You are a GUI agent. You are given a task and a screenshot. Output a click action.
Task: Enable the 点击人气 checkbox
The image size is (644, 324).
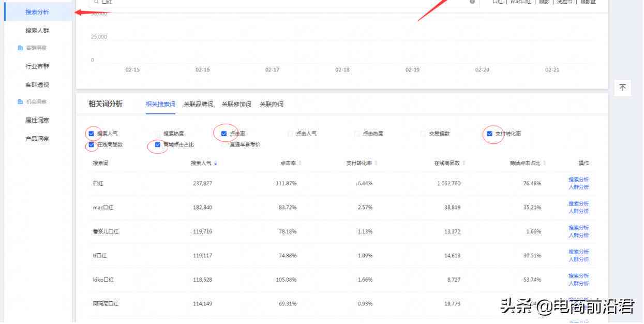[x=290, y=134]
